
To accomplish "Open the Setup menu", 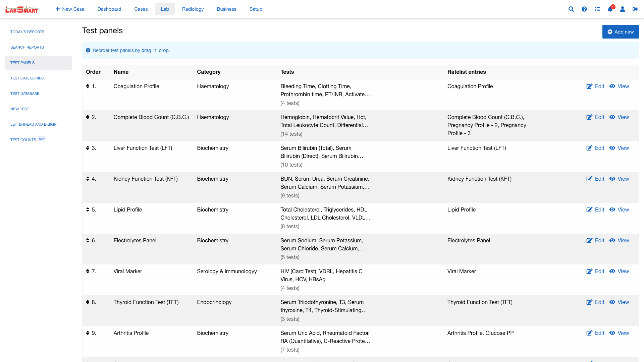I will [256, 9].
